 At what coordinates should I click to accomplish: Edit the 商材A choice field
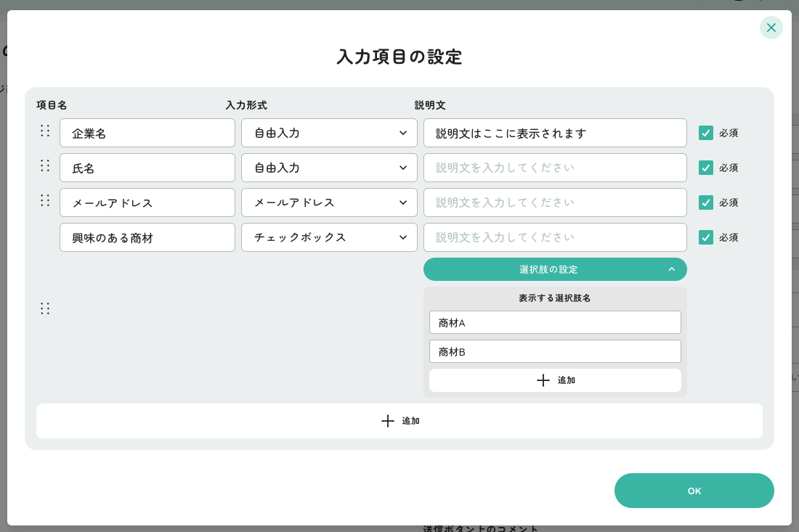coord(555,322)
